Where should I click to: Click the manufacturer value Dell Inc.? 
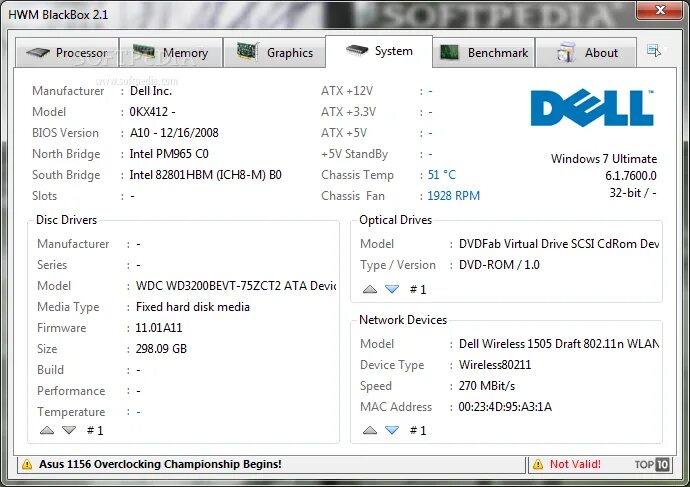coord(150,91)
